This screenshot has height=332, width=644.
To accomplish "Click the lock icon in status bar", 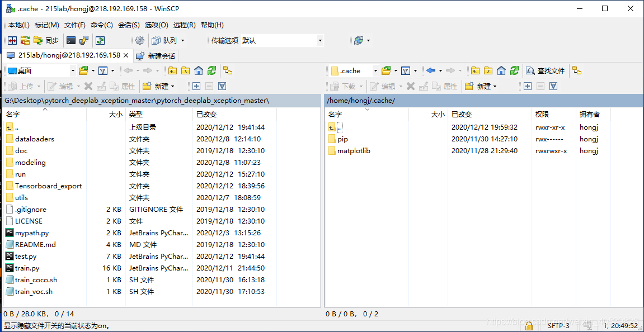I will pos(529,326).
